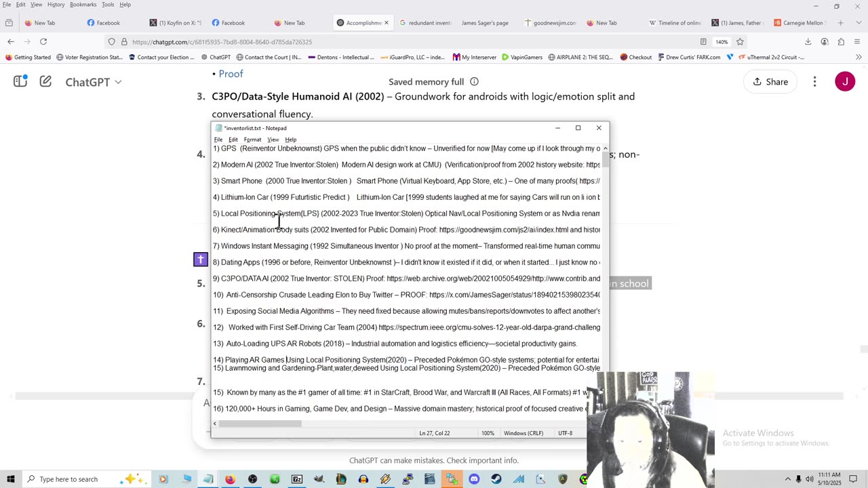Click the Saved memory full info icon
Viewport: 868px width, 488px height.
click(x=474, y=82)
